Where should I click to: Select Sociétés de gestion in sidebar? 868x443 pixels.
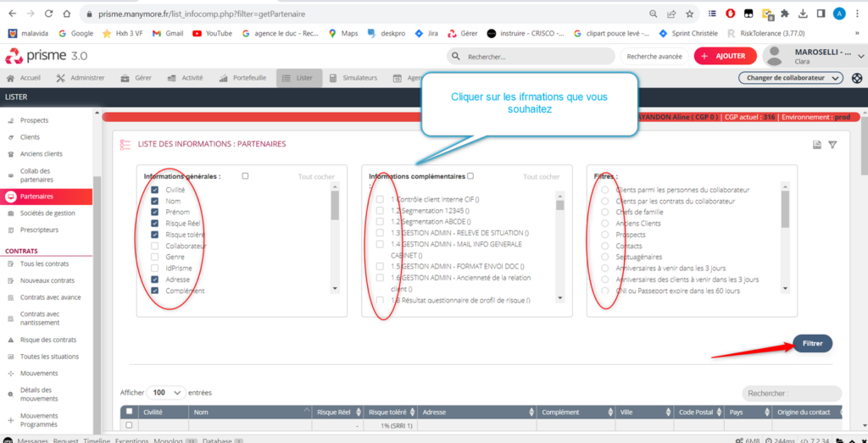click(x=47, y=213)
